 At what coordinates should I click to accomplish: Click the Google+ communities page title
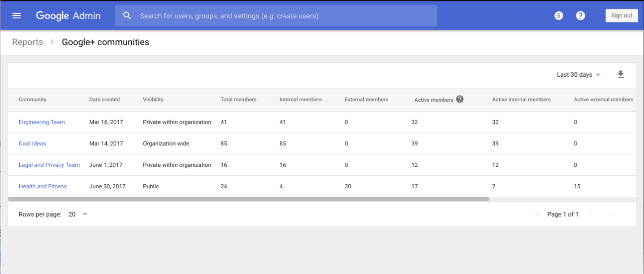[105, 42]
